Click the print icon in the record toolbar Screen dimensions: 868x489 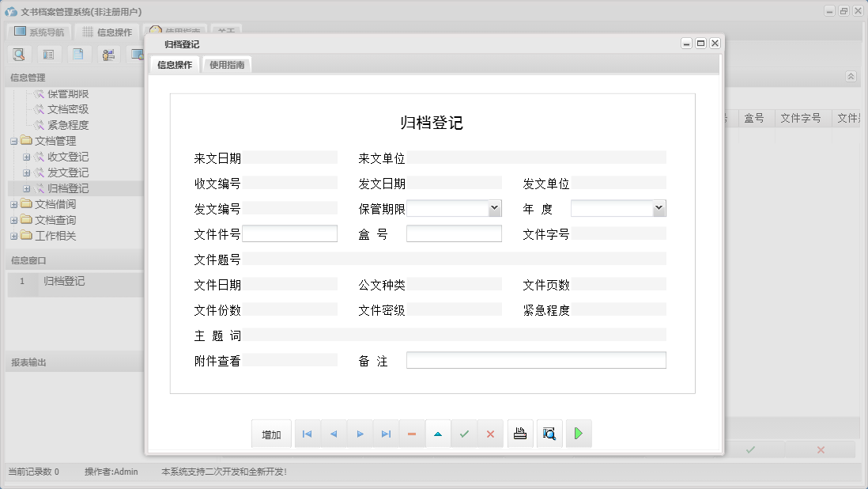(x=520, y=433)
